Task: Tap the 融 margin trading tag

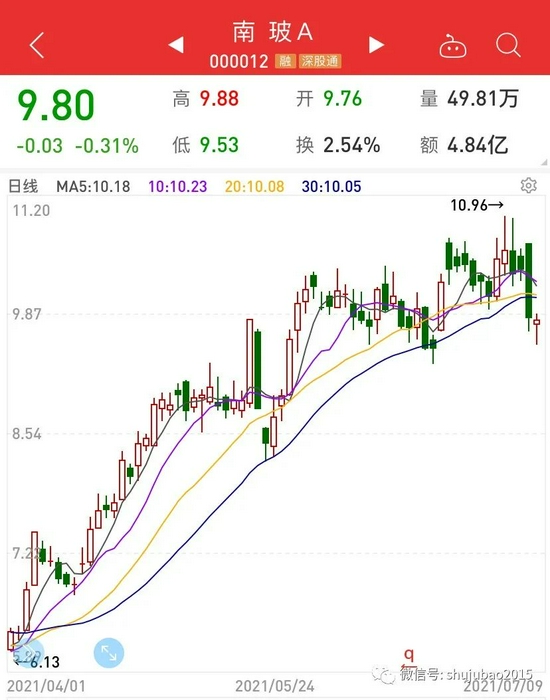Action: pyautogui.click(x=285, y=61)
